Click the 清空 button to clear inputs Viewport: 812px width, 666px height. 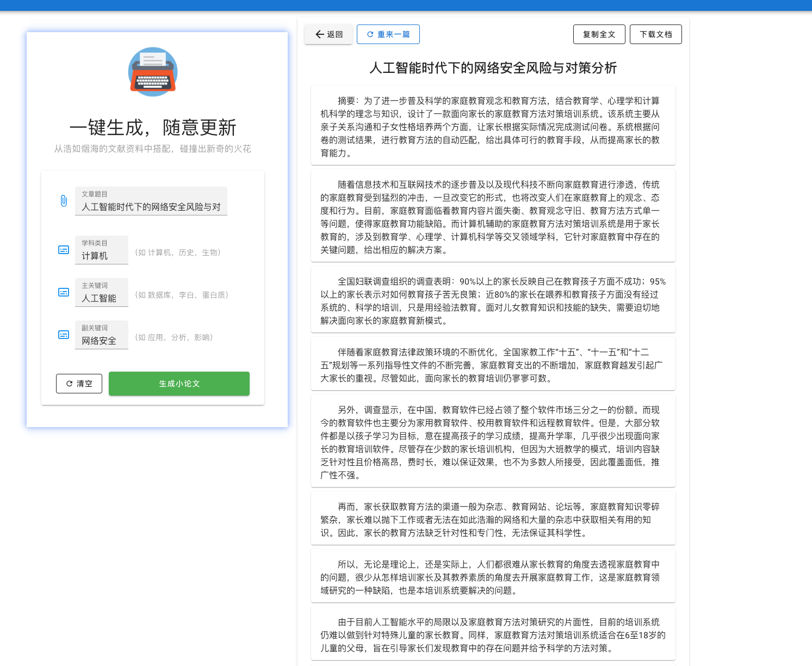[x=79, y=383]
